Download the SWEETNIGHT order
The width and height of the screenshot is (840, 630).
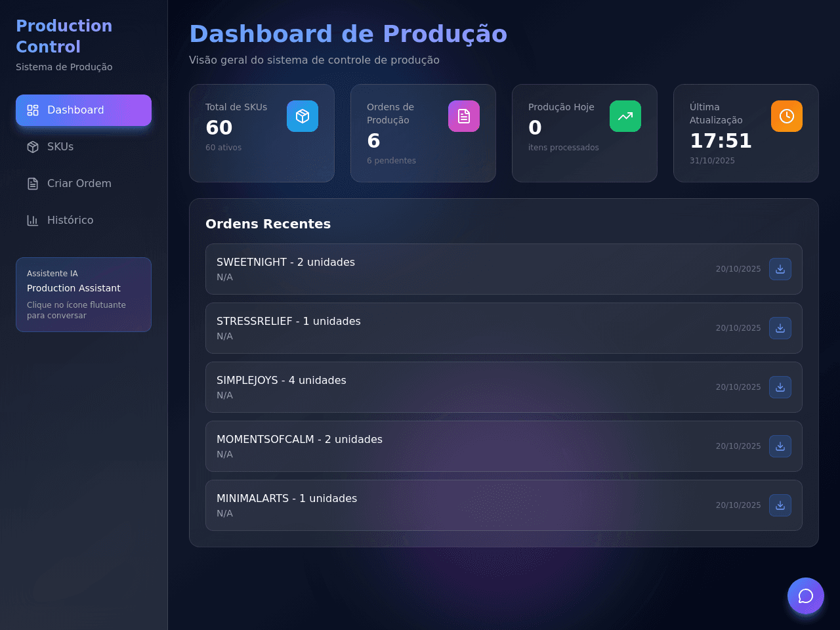pyautogui.click(x=780, y=269)
